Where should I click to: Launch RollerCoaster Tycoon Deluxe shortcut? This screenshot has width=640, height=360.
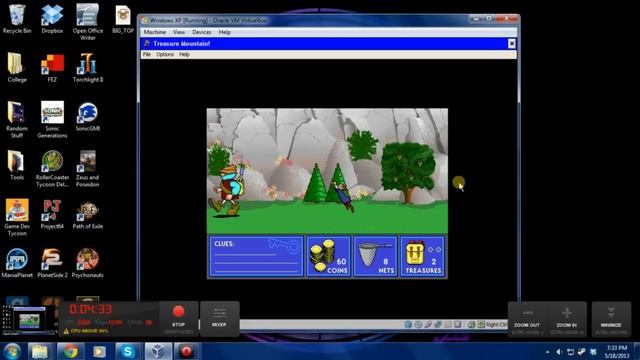[52, 169]
